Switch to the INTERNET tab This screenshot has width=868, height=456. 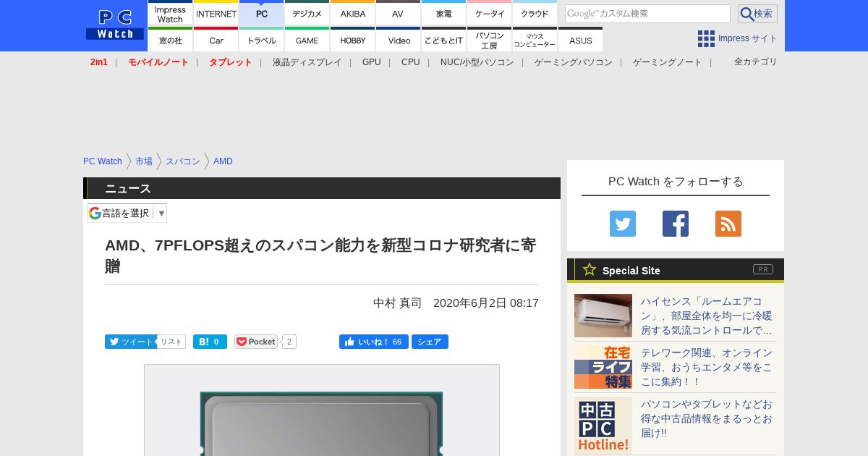[216, 13]
